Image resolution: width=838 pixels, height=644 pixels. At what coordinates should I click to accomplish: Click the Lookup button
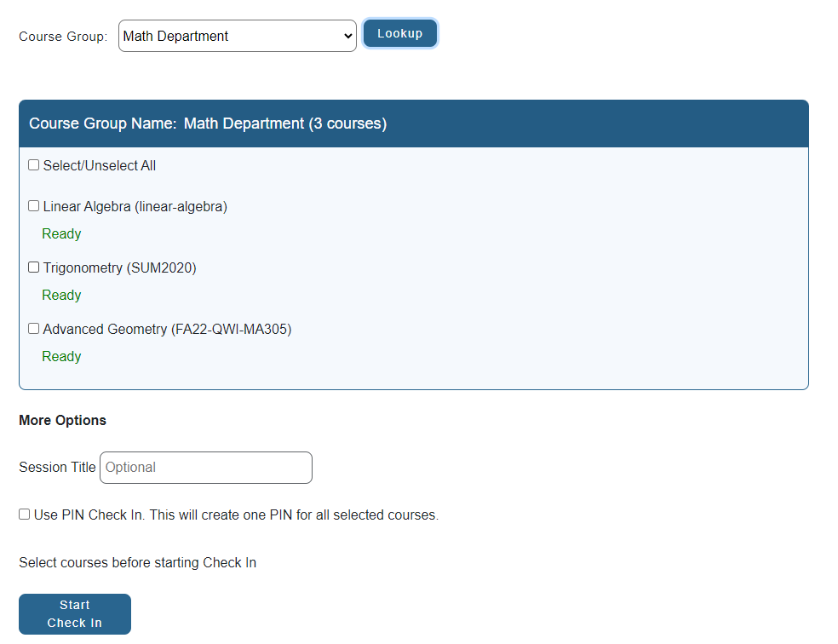point(400,33)
